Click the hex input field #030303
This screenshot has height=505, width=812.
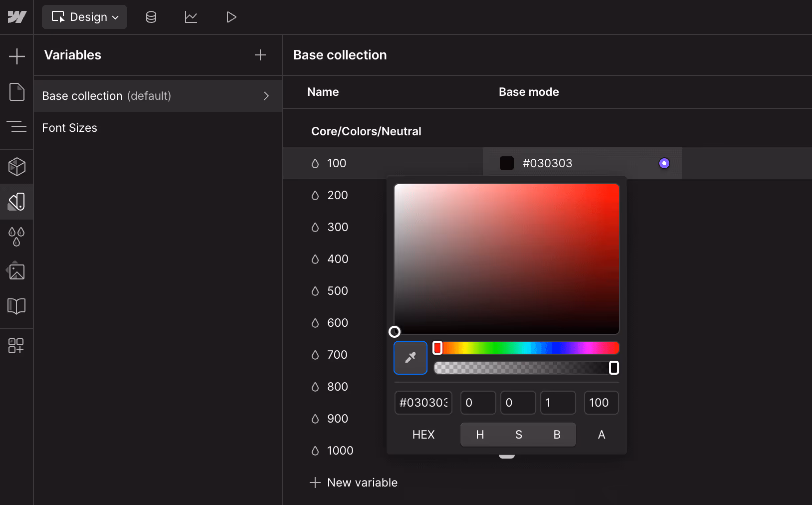pyautogui.click(x=423, y=403)
